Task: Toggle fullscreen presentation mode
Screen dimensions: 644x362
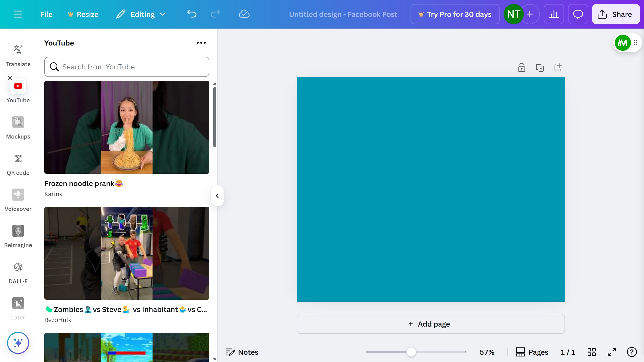Action: pos(612,352)
